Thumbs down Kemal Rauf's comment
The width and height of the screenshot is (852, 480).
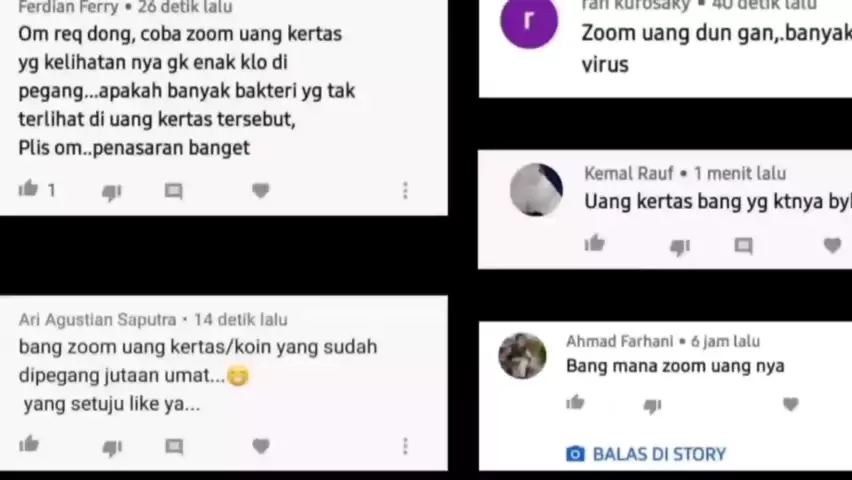[x=680, y=247]
